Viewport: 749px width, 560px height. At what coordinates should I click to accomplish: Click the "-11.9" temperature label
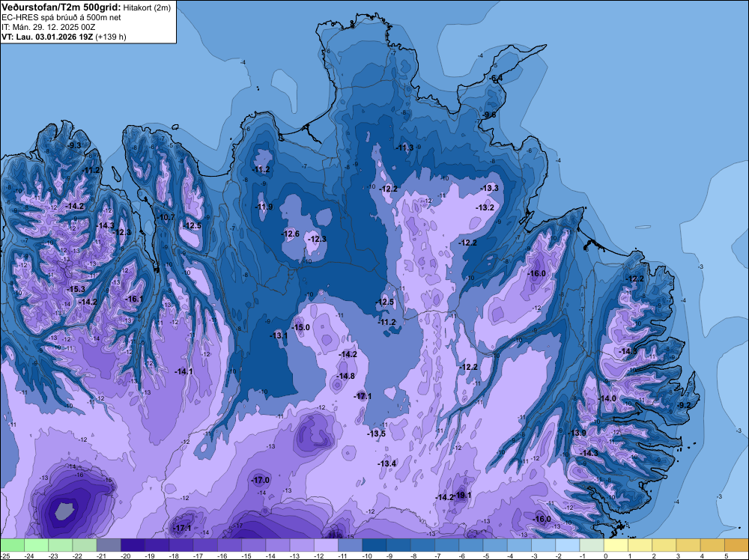click(264, 207)
